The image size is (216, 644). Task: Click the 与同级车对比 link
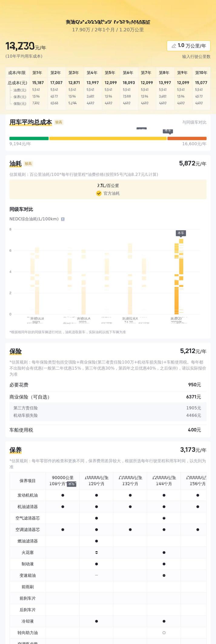pyautogui.click(x=194, y=122)
